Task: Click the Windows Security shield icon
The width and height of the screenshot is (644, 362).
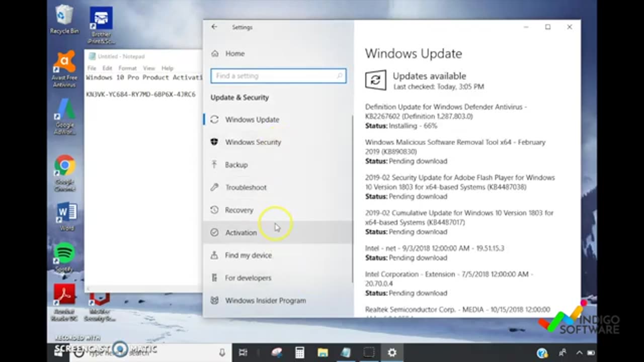Action: point(214,142)
